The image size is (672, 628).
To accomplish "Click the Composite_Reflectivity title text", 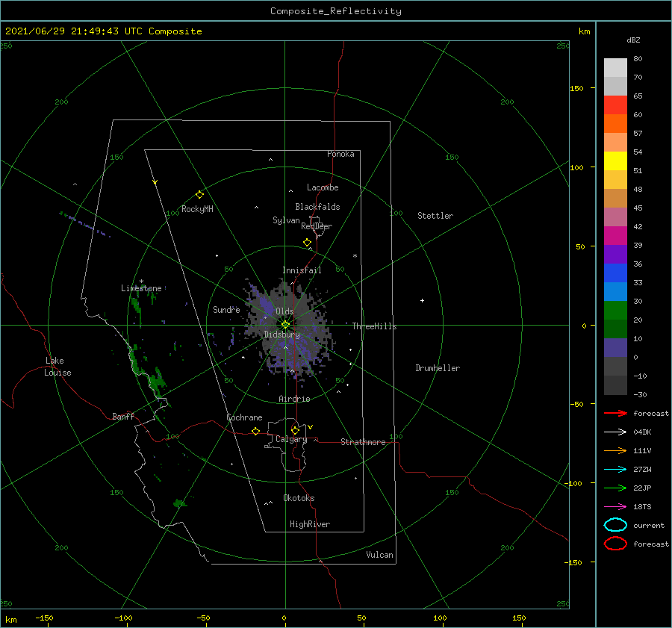I will [x=335, y=11].
